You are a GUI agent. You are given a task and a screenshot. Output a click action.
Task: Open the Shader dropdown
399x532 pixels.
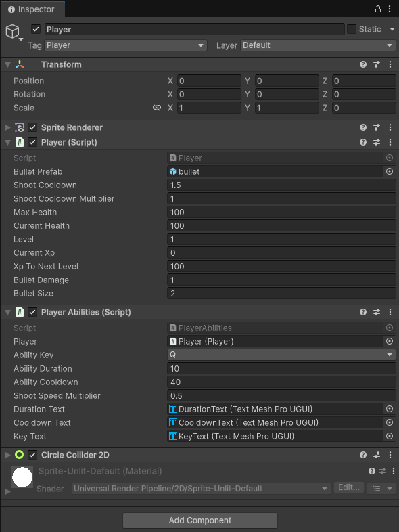[201, 489]
